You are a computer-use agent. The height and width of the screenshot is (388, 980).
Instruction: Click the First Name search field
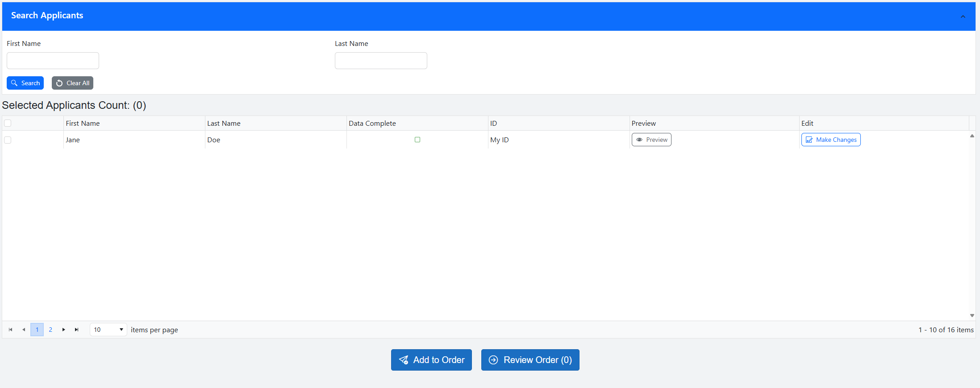(53, 61)
